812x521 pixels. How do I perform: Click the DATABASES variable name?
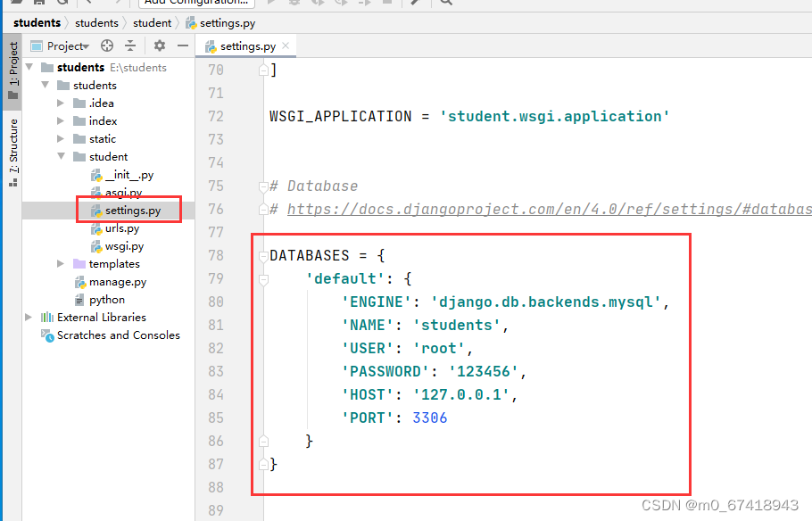point(310,255)
